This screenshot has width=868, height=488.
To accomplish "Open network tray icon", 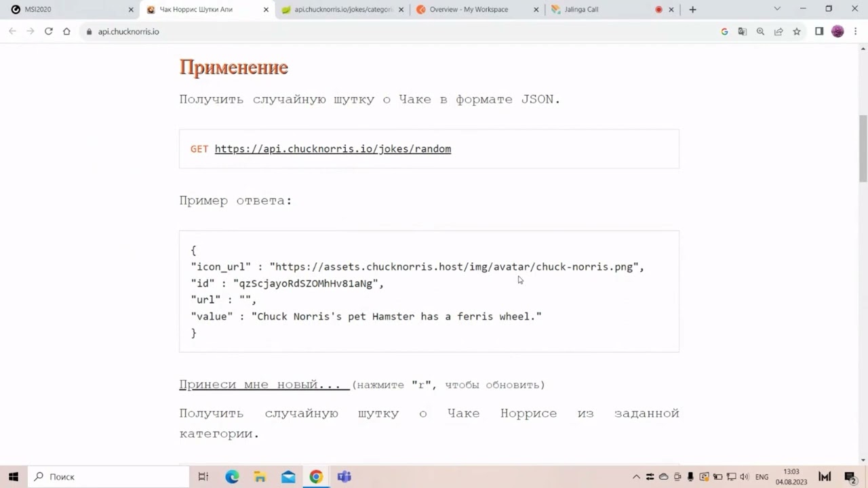I will 731,476.
